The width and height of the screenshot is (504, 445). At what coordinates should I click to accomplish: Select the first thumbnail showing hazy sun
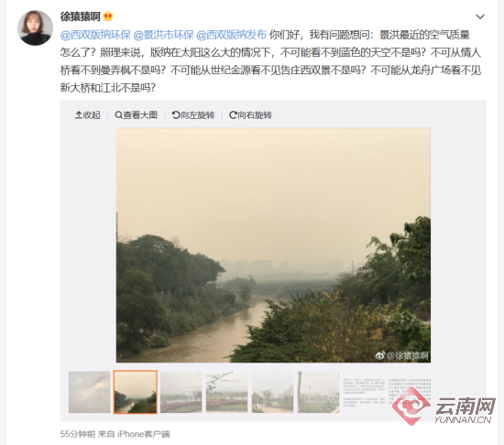tap(90, 392)
